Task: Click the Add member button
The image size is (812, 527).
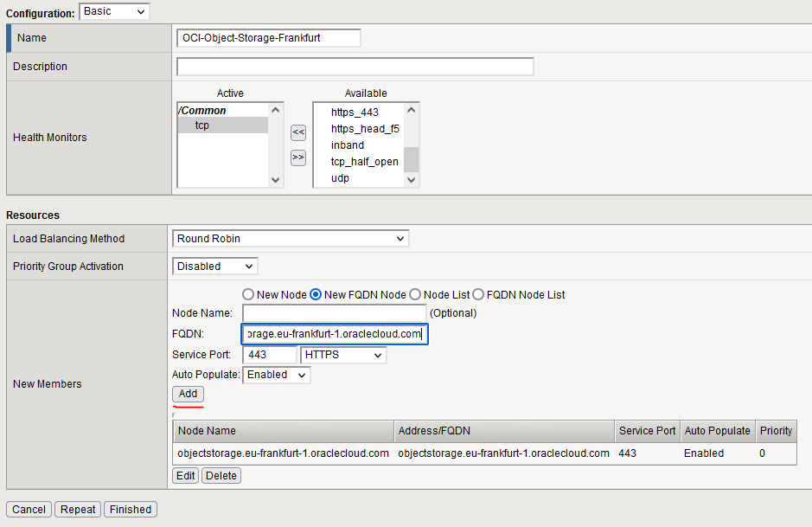Action: [x=188, y=394]
